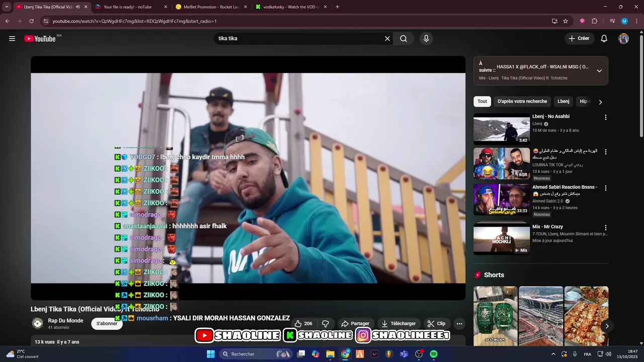This screenshot has height=362, width=644.
Task: Run search with the magnifier button
Action: (404, 39)
